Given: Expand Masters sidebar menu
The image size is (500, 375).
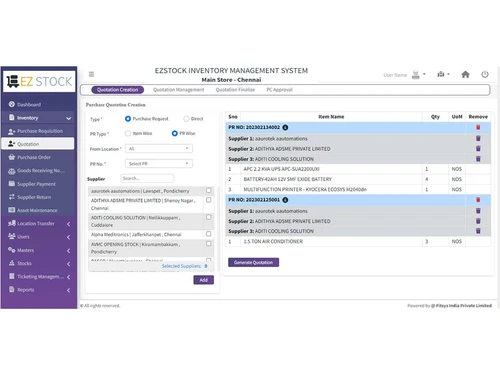Looking at the screenshot, I should pyautogui.click(x=68, y=250).
